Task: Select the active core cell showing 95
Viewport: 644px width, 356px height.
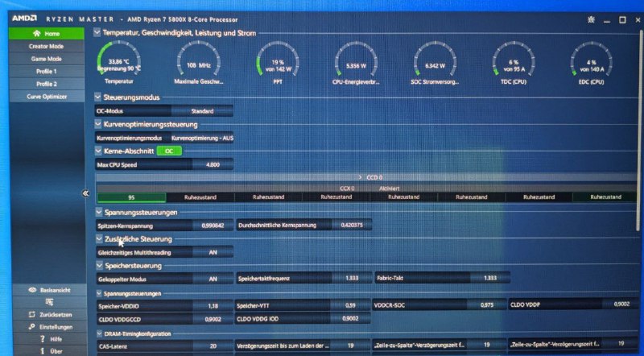Action: pos(131,197)
